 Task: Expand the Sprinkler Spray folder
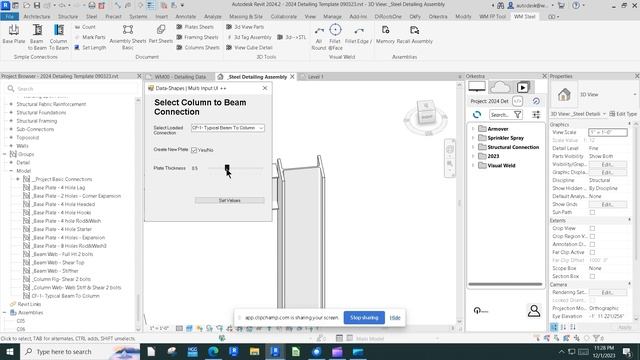point(473,138)
